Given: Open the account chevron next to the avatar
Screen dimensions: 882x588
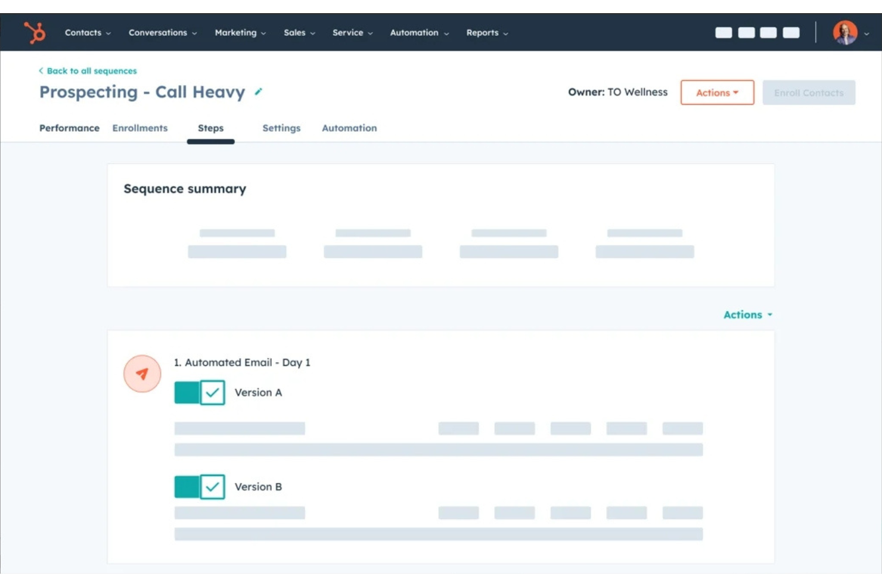Looking at the screenshot, I should 867,34.
